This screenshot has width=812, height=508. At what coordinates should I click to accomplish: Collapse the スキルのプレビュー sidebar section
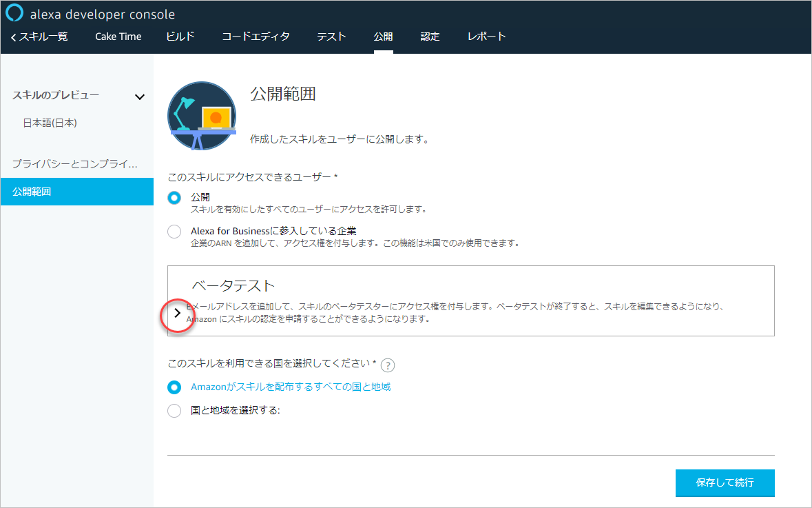tap(140, 96)
